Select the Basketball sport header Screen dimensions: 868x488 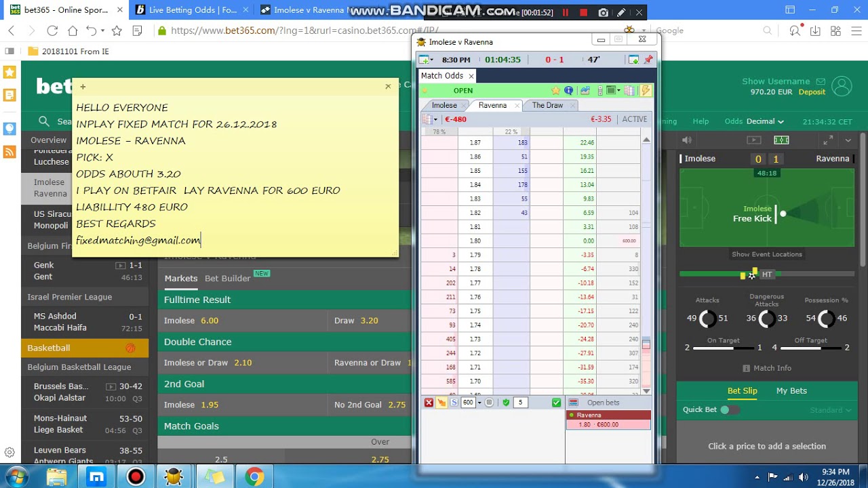click(x=85, y=348)
